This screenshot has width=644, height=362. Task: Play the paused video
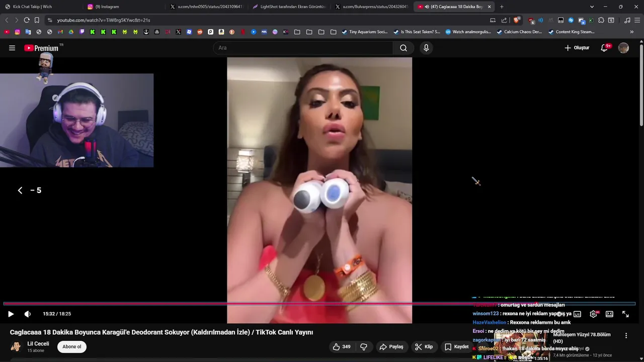tap(11, 314)
